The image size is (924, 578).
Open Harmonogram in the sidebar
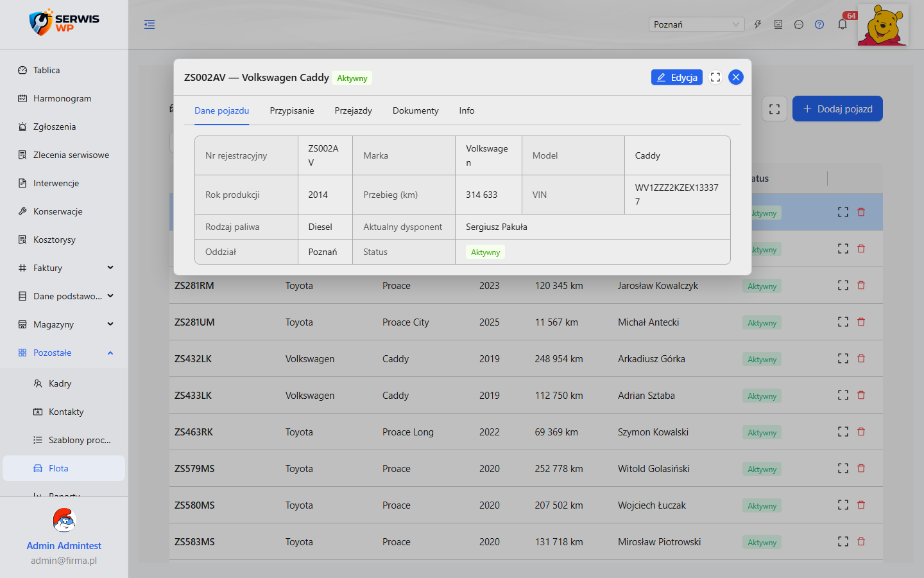tap(64, 98)
